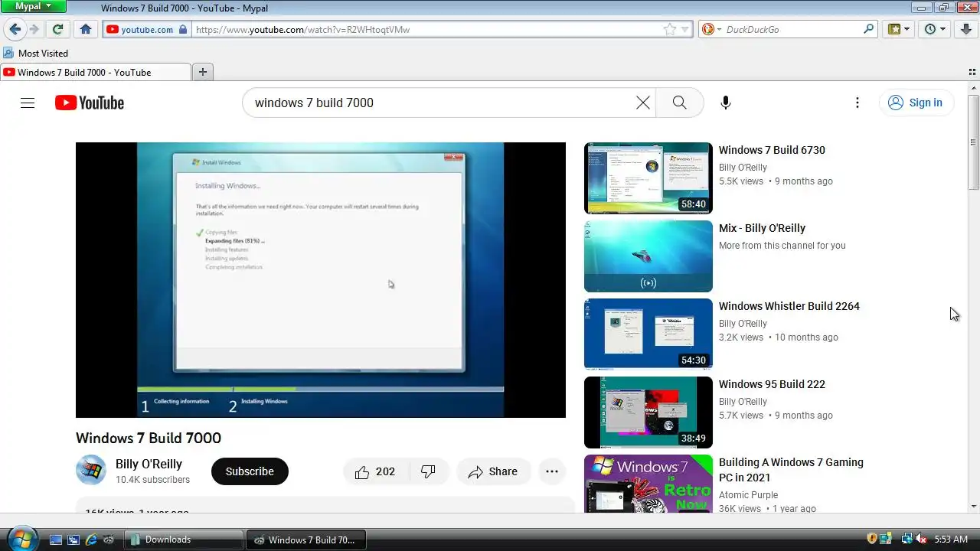Viewport: 980px width, 551px height.
Task: Open more actions ellipsis under video
Action: pos(552,471)
